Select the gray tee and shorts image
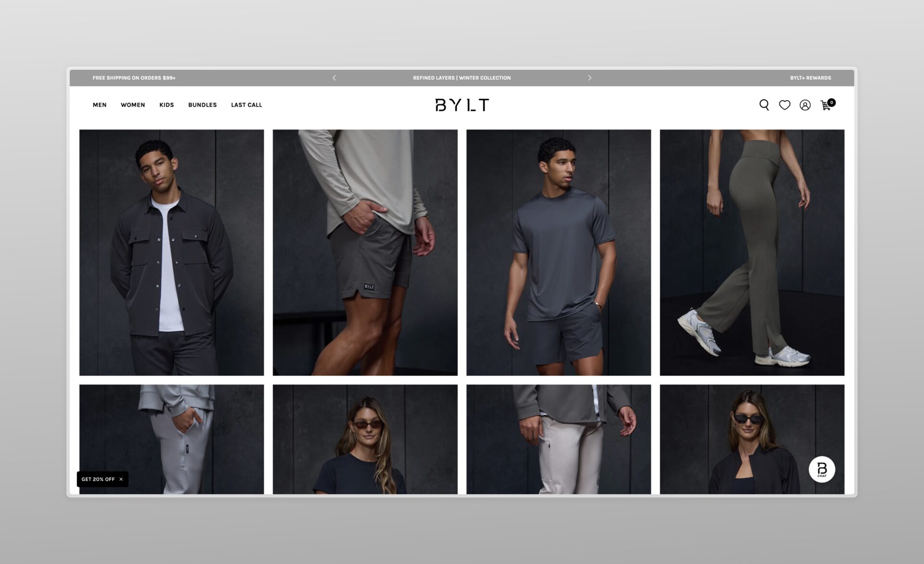 tap(558, 252)
